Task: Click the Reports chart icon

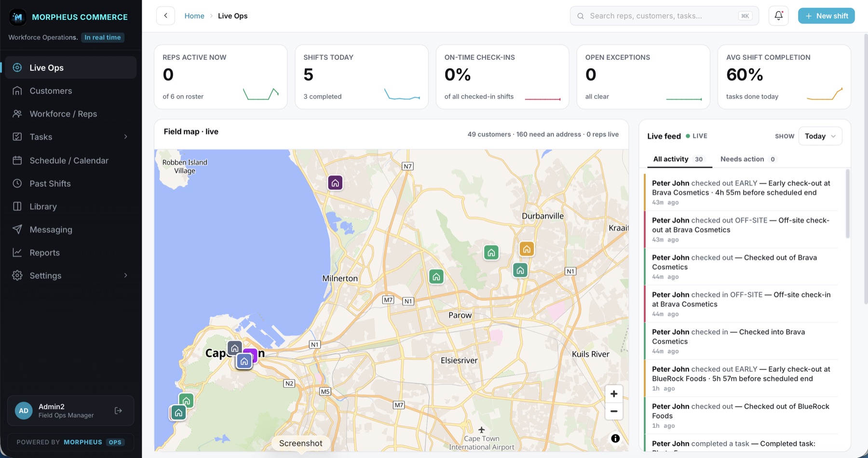Action: [x=17, y=253]
